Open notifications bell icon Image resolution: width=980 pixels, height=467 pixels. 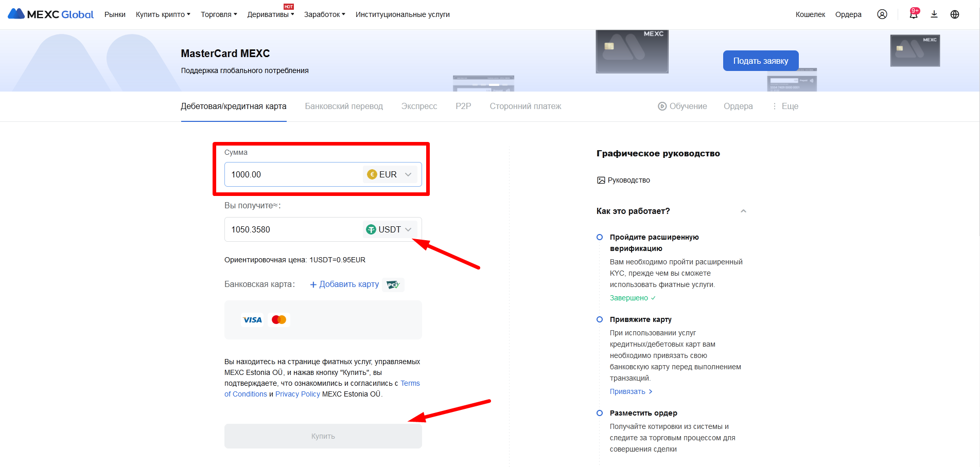pyautogui.click(x=914, y=14)
